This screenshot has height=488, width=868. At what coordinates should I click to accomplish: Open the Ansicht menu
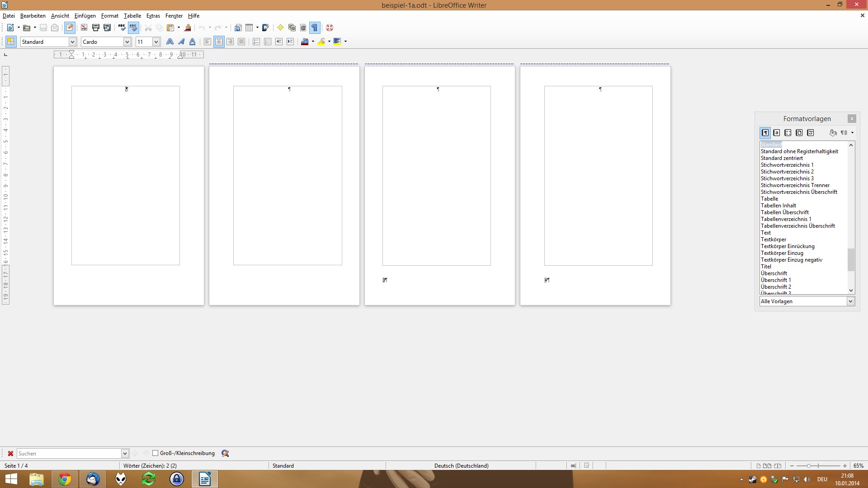click(60, 16)
